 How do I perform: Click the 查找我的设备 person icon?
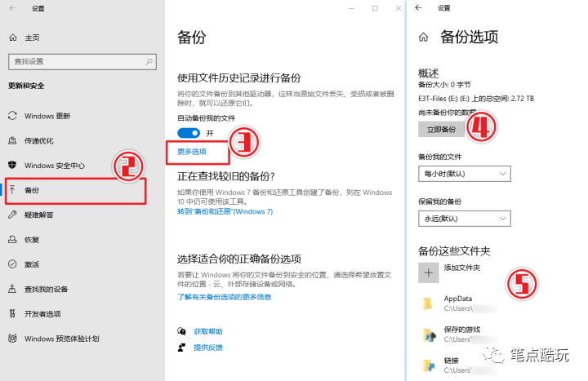12,289
